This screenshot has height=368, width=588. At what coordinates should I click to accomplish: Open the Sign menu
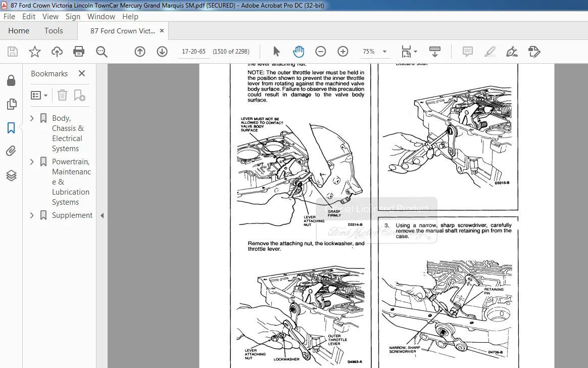click(x=73, y=17)
